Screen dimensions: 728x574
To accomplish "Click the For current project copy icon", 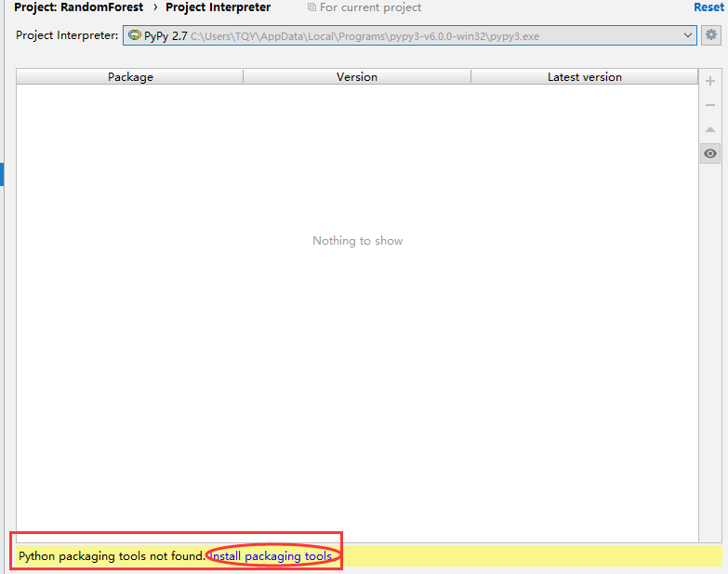I will tap(312, 7).
